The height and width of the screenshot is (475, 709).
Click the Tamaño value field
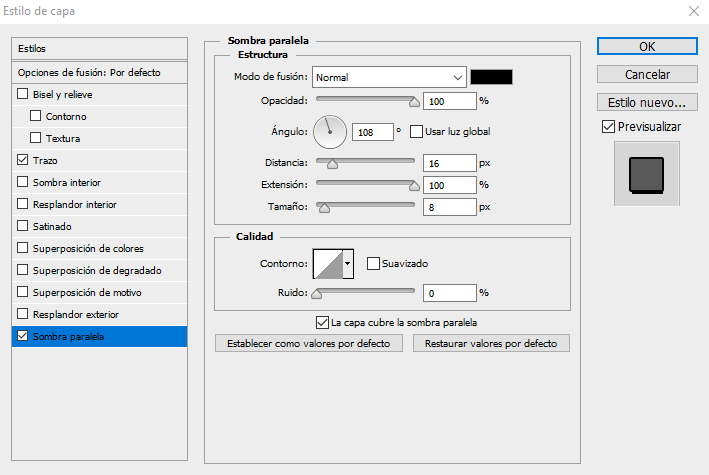click(450, 207)
